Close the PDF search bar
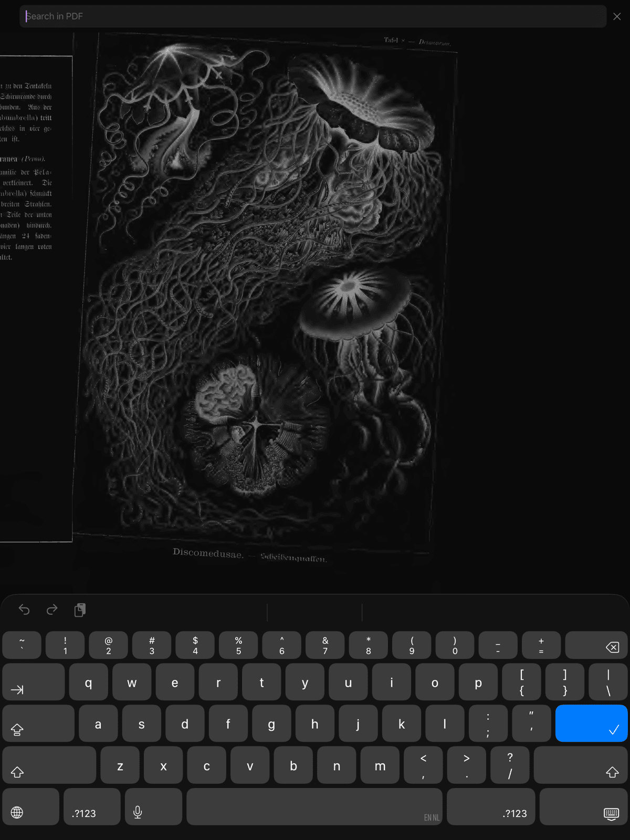This screenshot has height=840, width=630. [x=617, y=16]
